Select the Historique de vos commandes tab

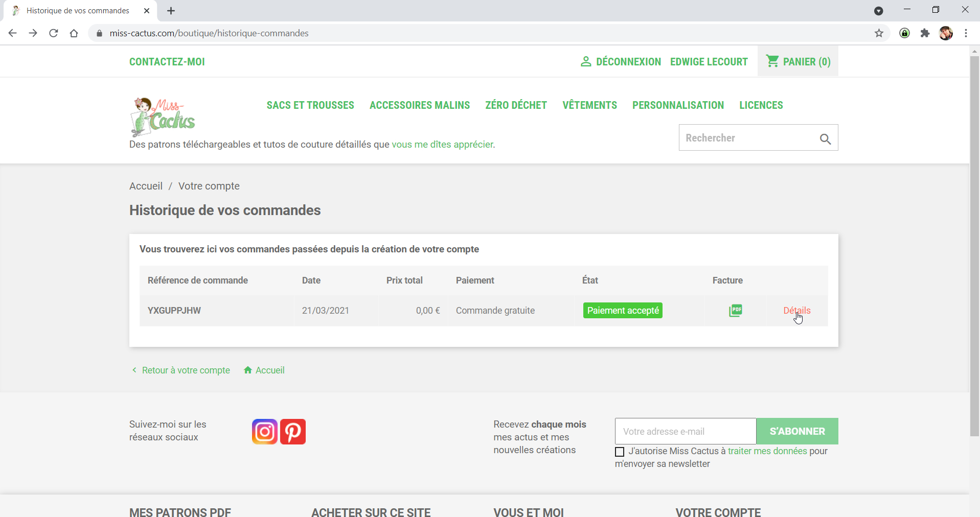pos(77,10)
